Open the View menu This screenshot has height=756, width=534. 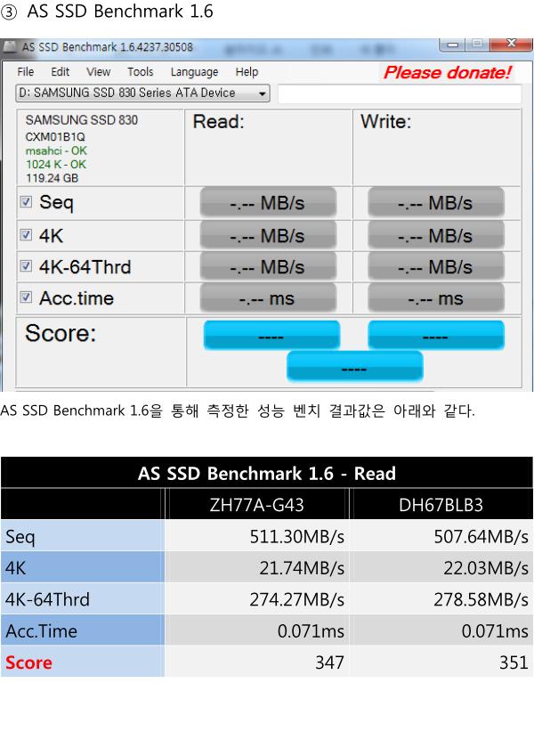point(98,72)
